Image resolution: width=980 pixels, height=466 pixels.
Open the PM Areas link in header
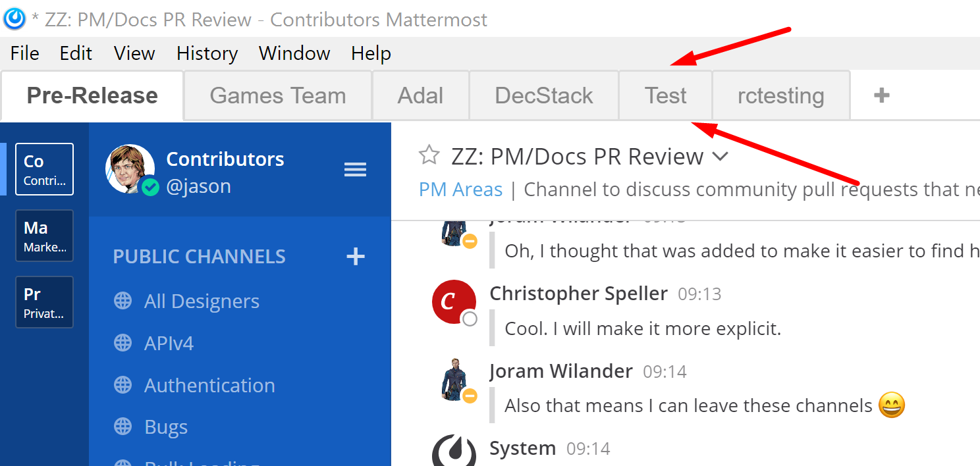click(460, 190)
